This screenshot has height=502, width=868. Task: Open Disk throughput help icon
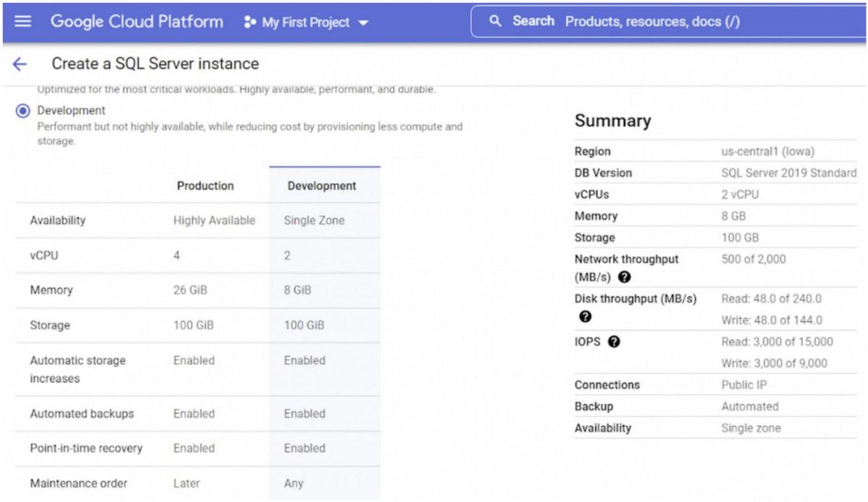[x=585, y=316]
